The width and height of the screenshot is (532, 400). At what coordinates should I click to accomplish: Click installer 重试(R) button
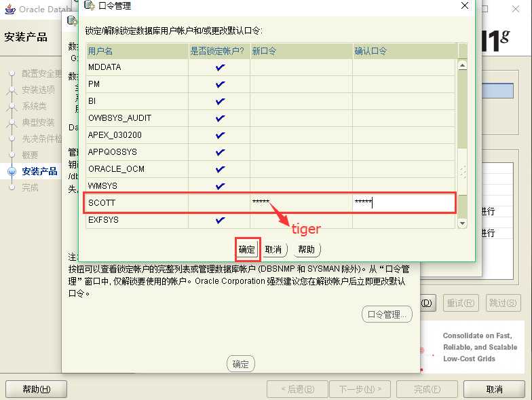pyautogui.click(x=461, y=303)
